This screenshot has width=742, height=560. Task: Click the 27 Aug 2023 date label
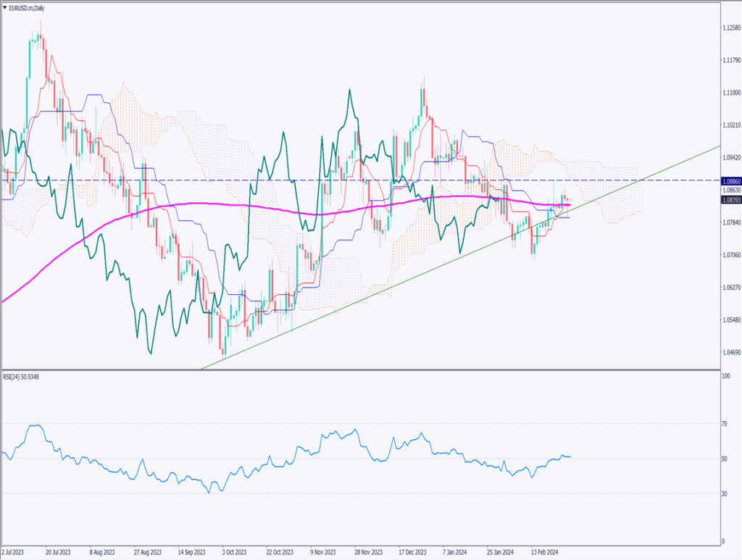(x=147, y=550)
